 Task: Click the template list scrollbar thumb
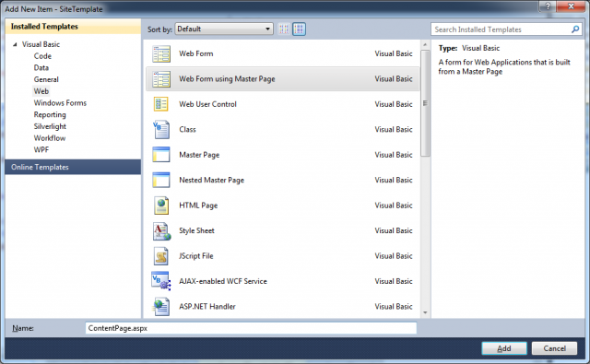tap(425, 103)
